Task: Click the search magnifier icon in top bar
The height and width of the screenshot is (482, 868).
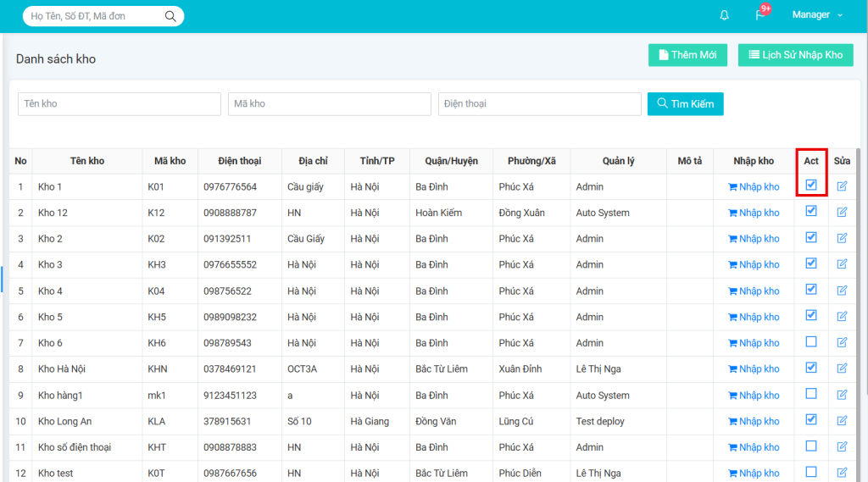Action: click(170, 16)
